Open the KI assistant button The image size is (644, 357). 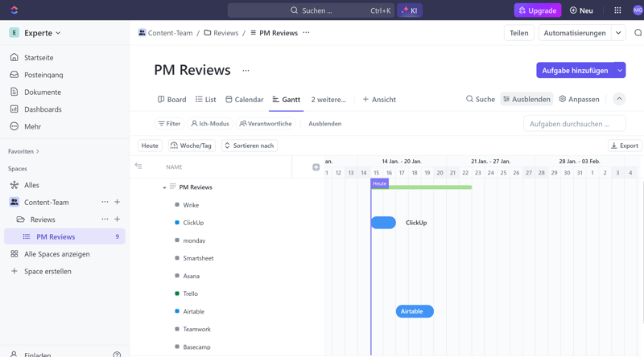410,10
